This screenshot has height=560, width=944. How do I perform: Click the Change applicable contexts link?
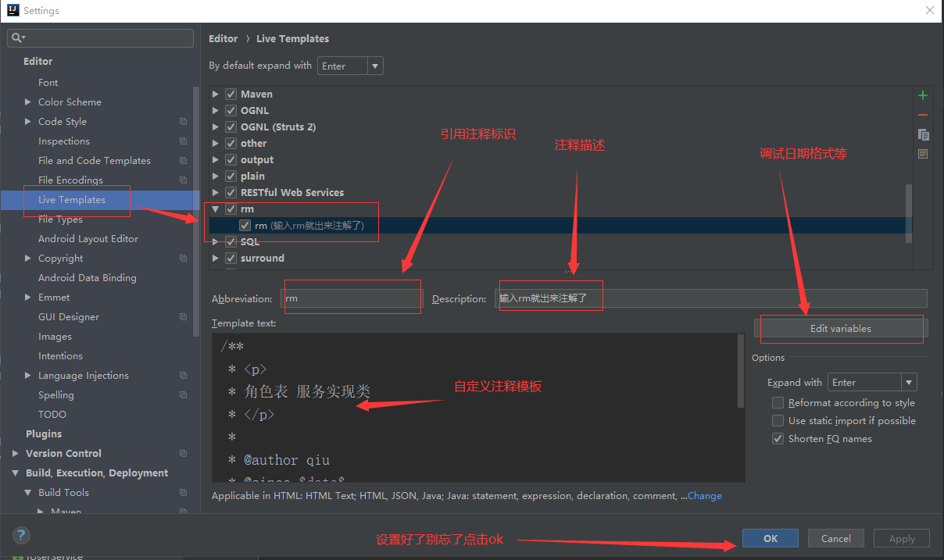(x=705, y=496)
